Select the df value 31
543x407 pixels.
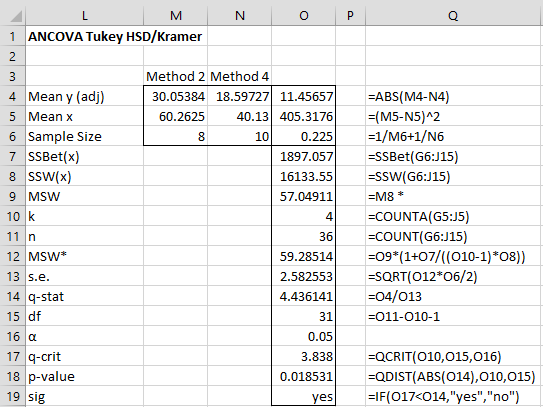(303, 317)
